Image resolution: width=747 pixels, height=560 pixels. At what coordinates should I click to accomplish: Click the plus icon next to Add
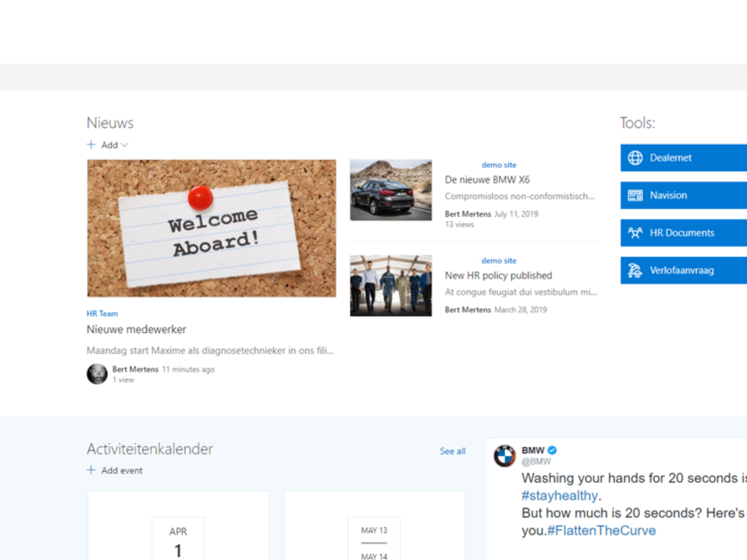(x=92, y=145)
